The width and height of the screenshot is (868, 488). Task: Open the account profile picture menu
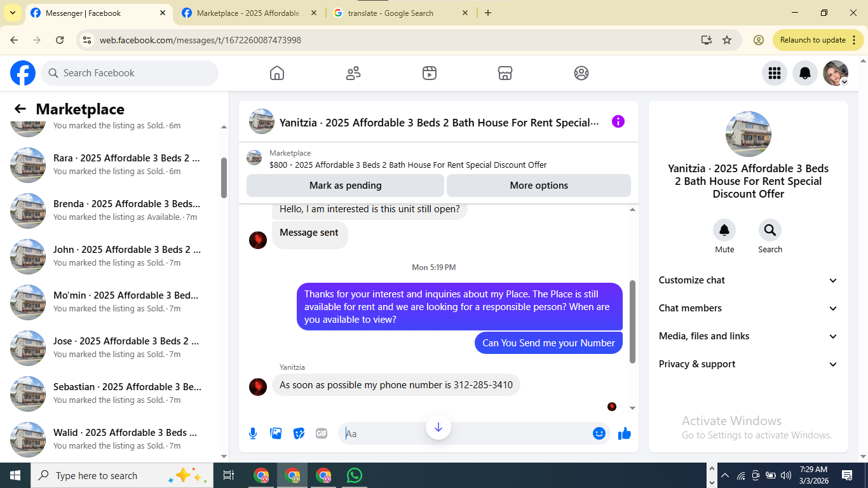click(x=836, y=73)
